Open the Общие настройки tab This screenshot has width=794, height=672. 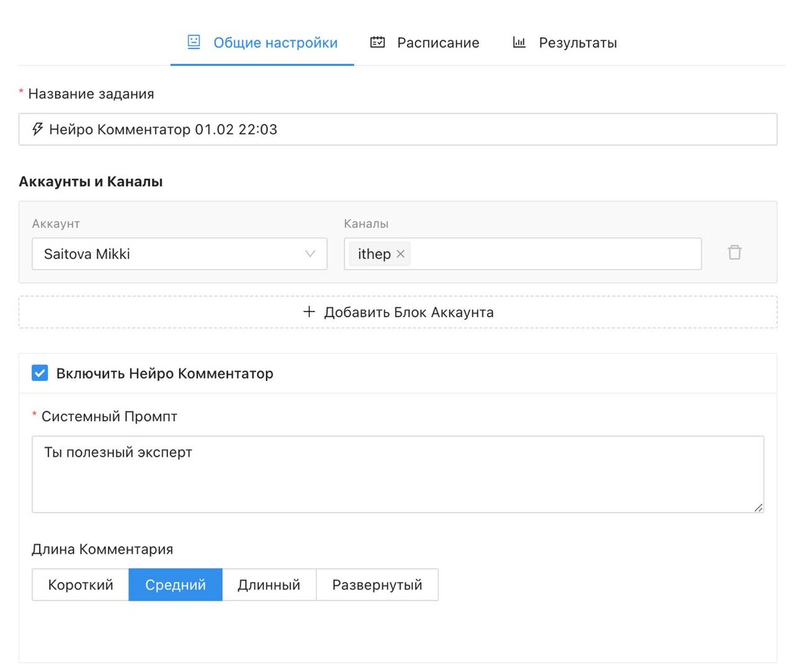[x=262, y=43]
